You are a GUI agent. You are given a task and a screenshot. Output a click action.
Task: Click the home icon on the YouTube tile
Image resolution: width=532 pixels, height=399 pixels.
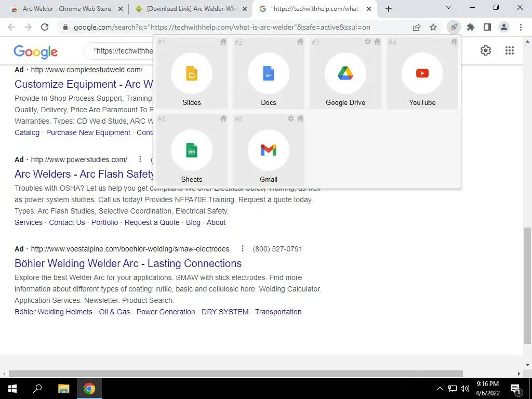click(454, 42)
